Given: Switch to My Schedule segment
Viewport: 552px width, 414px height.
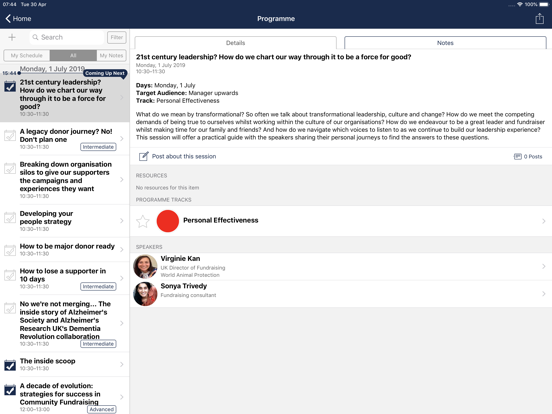Looking at the screenshot, I should [x=27, y=56].
